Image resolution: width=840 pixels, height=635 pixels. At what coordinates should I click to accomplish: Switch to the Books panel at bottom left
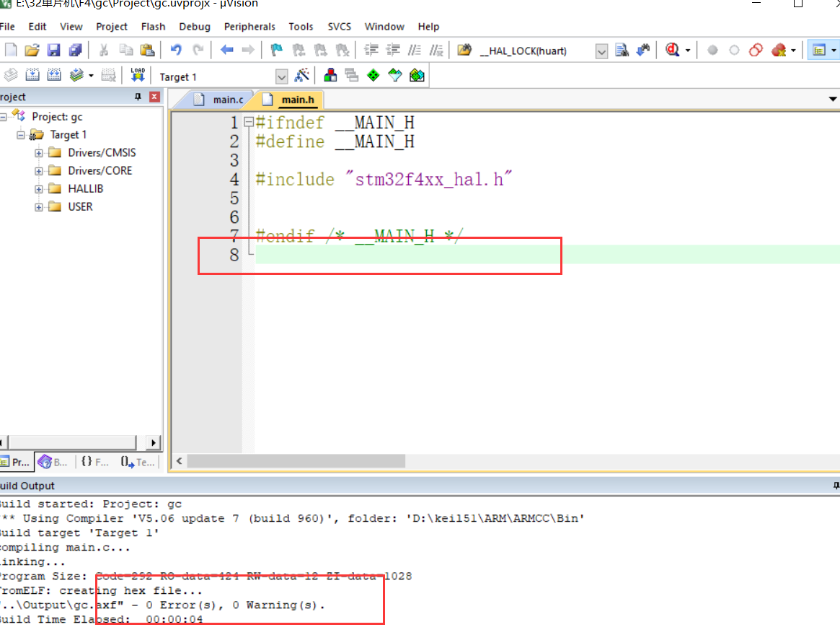click(53, 462)
